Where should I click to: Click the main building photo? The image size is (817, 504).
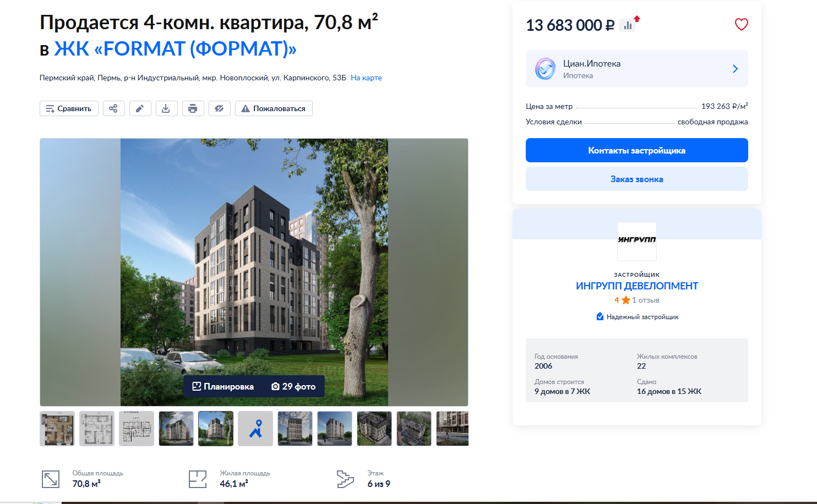(254, 272)
